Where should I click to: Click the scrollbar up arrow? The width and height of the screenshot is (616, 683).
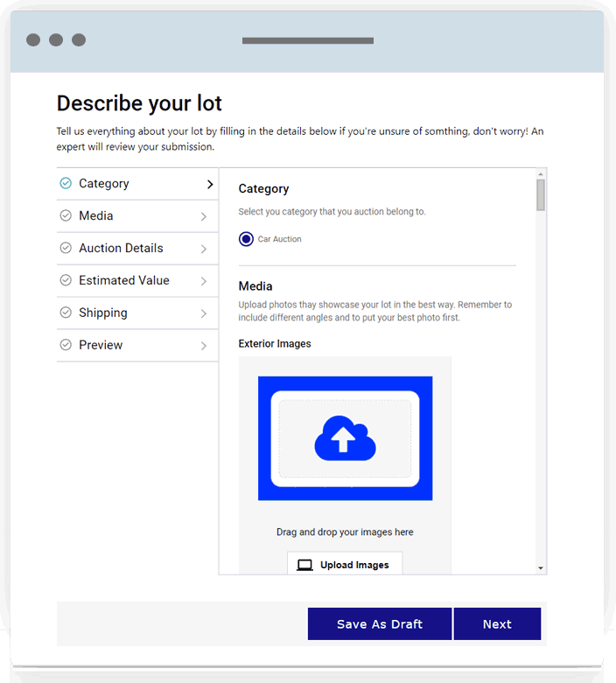(541, 173)
